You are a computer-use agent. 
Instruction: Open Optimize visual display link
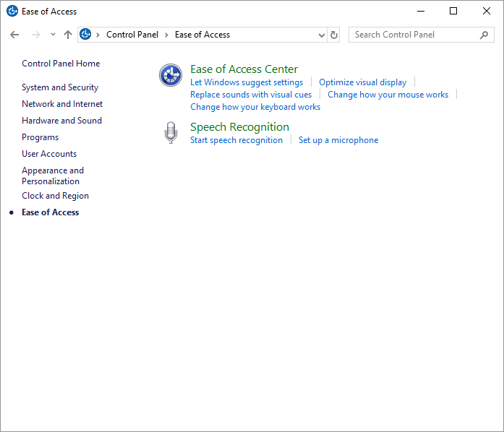362,82
